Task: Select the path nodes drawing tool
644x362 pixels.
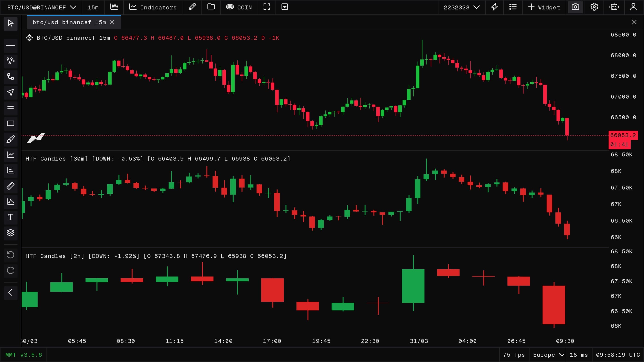Action: (11, 77)
